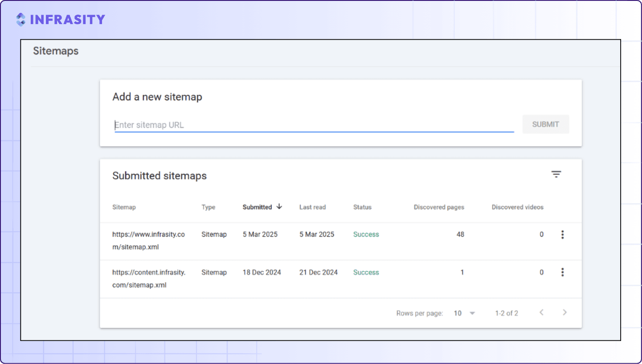Open the three-dot menu for the content.infrasity.com sitemap
The image size is (642, 364).
point(562,272)
